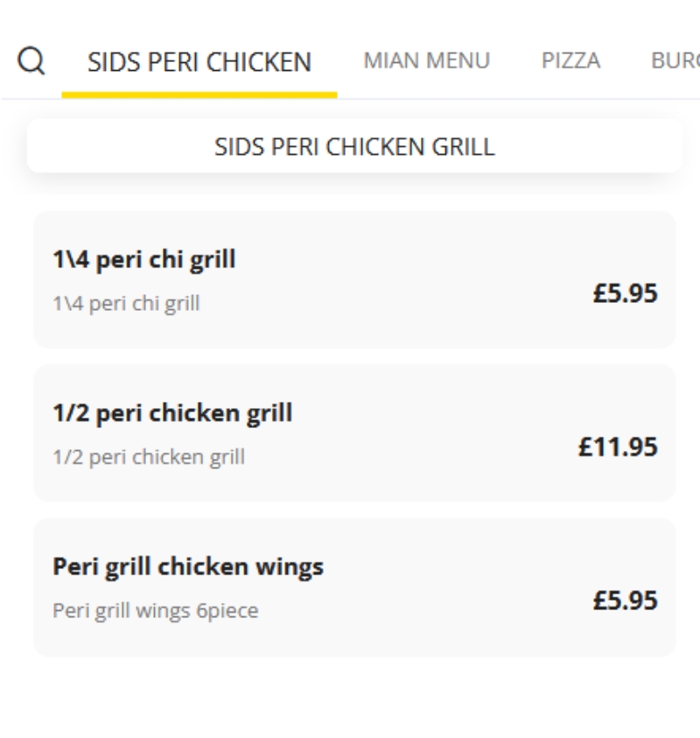Image resolution: width=700 pixels, height=738 pixels.
Task: Click the grey 1/2 peri chicken grill description
Action: pyautogui.click(x=149, y=457)
